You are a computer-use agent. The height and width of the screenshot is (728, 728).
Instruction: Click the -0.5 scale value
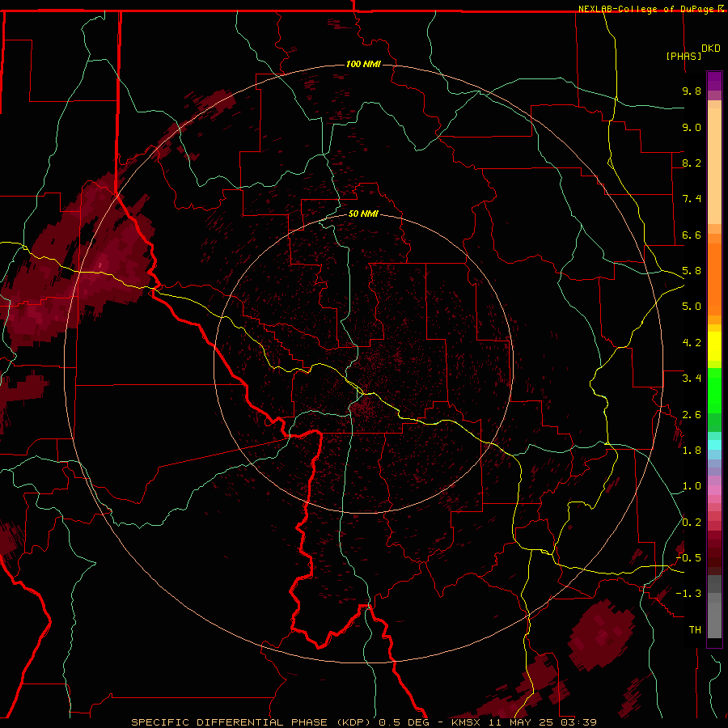[x=688, y=558]
